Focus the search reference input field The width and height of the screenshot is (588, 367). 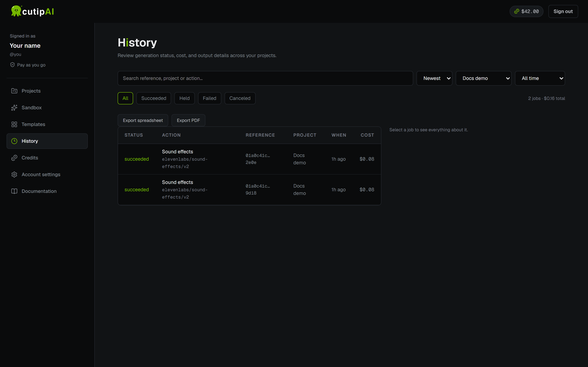coord(265,78)
